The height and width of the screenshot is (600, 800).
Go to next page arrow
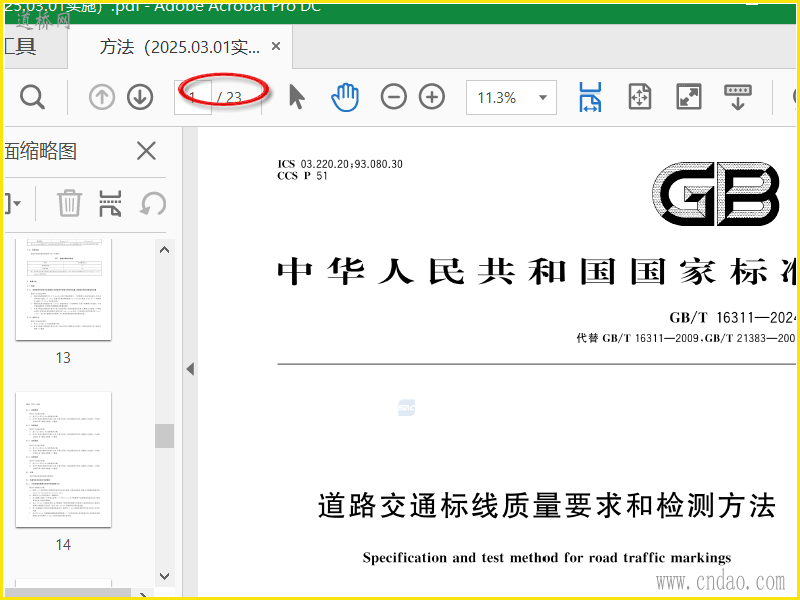pyautogui.click(x=140, y=97)
